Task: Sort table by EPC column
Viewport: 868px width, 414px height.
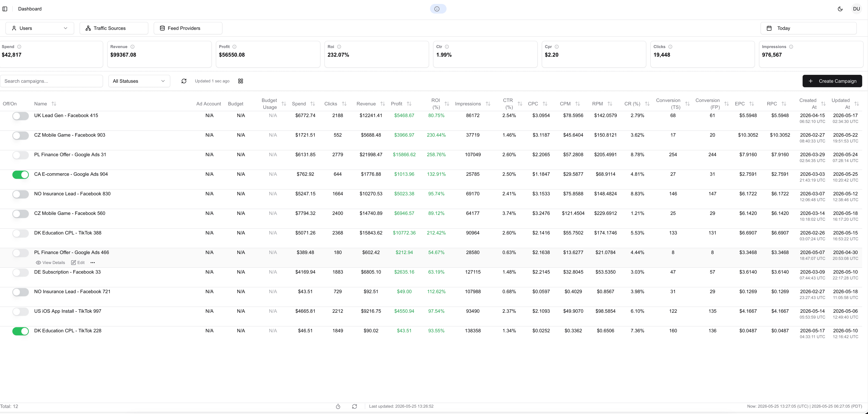Action: 751,104
